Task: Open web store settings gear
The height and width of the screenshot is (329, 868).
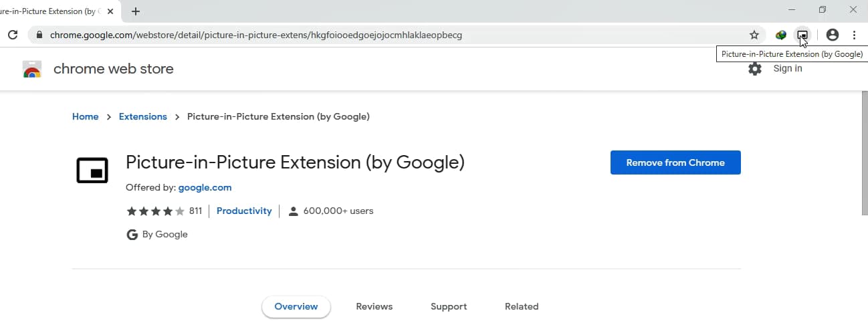Action: pyautogui.click(x=755, y=69)
